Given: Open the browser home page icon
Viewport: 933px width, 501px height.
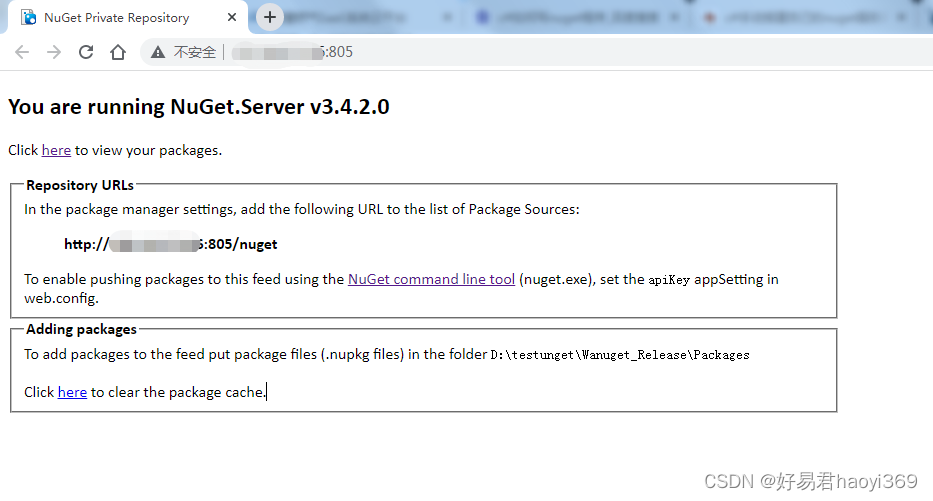Looking at the screenshot, I should click(x=118, y=52).
